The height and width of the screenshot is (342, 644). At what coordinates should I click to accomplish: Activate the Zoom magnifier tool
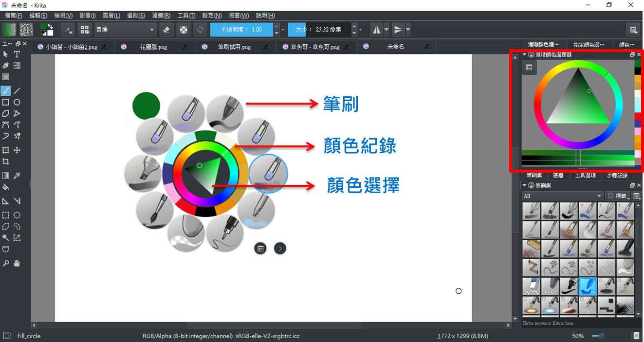click(x=6, y=263)
